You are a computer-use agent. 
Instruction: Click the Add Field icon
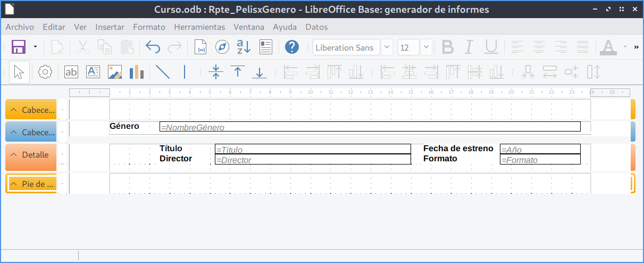point(266,47)
